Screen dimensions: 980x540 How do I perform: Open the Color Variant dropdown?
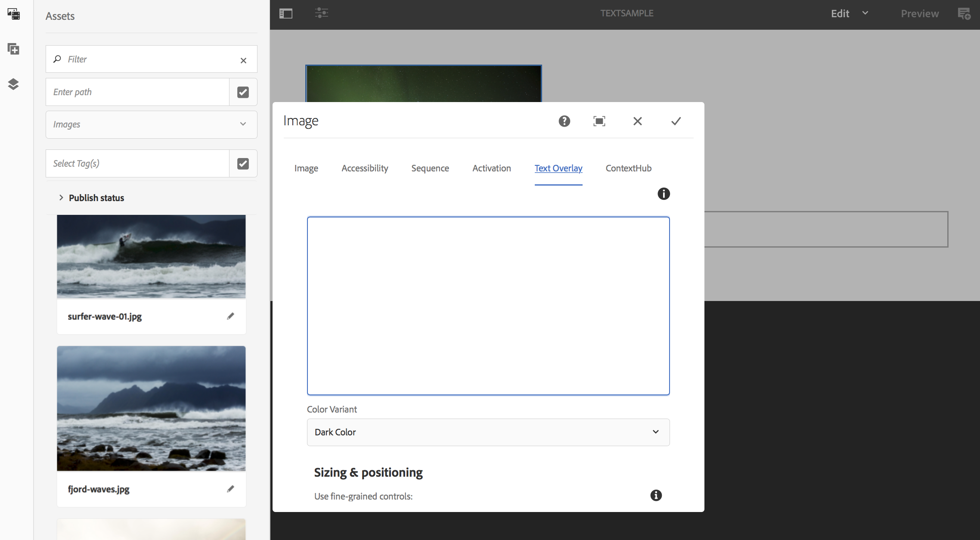[x=488, y=432]
